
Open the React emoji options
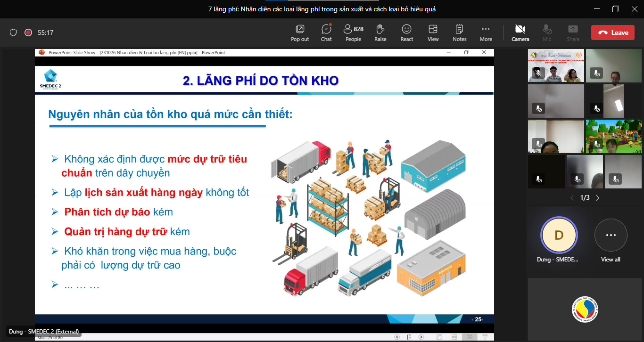406,33
